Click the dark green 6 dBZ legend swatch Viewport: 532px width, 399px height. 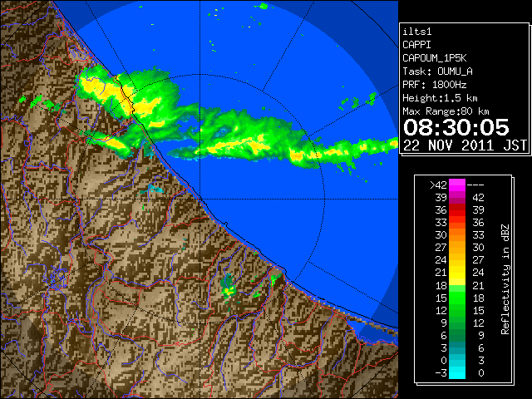coord(457,335)
